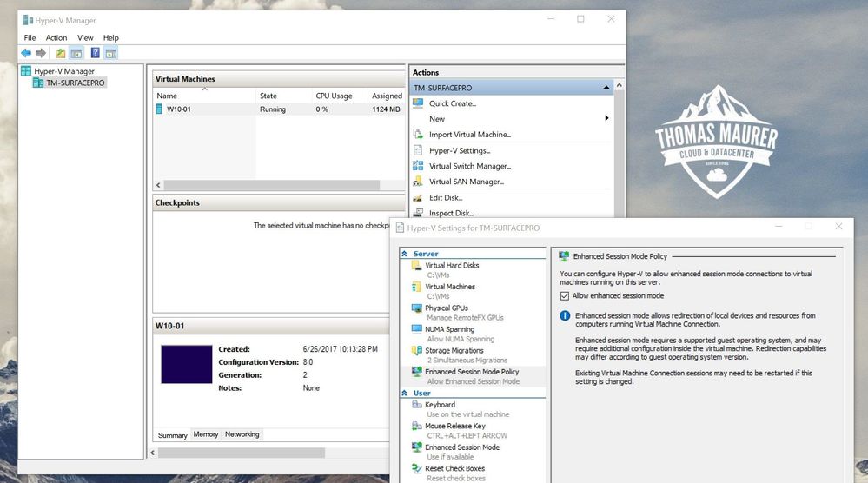Click the Edit Disk icon in Actions
Screen dimensions: 868x483
point(418,197)
